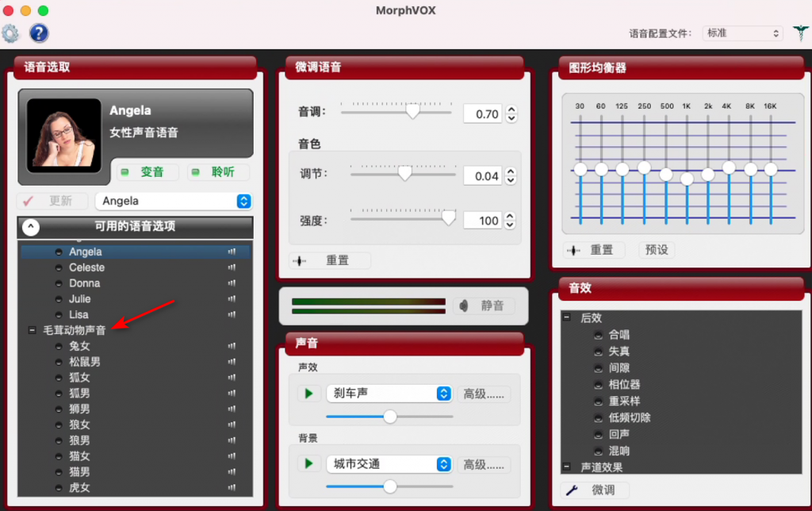Toggle the 回声 echo effect
This screenshot has height=511, width=812.
coord(598,435)
